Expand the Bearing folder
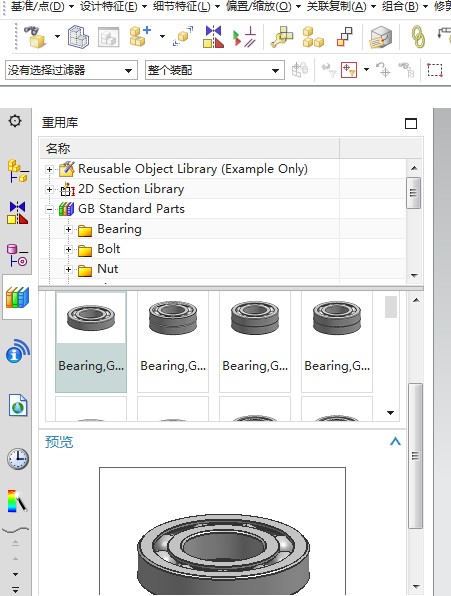 69,229
